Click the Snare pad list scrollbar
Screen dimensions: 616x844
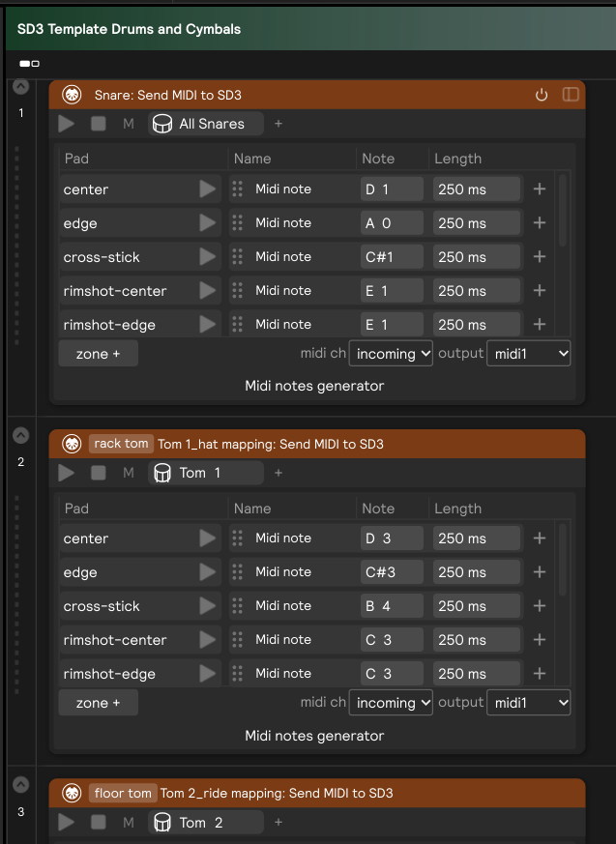point(563,213)
